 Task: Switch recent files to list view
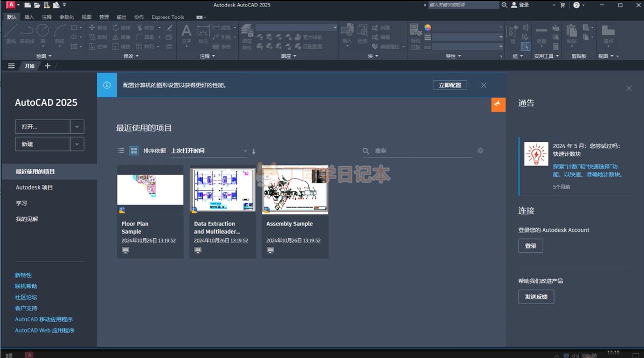coord(121,151)
